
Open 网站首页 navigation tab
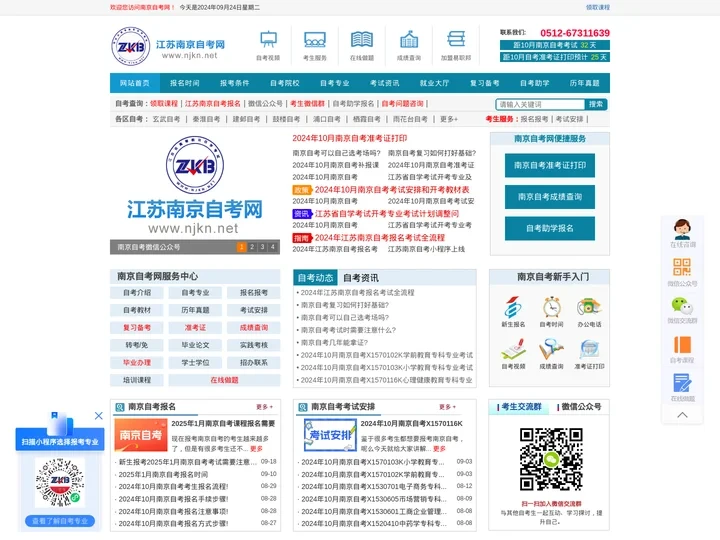coord(135,83)
